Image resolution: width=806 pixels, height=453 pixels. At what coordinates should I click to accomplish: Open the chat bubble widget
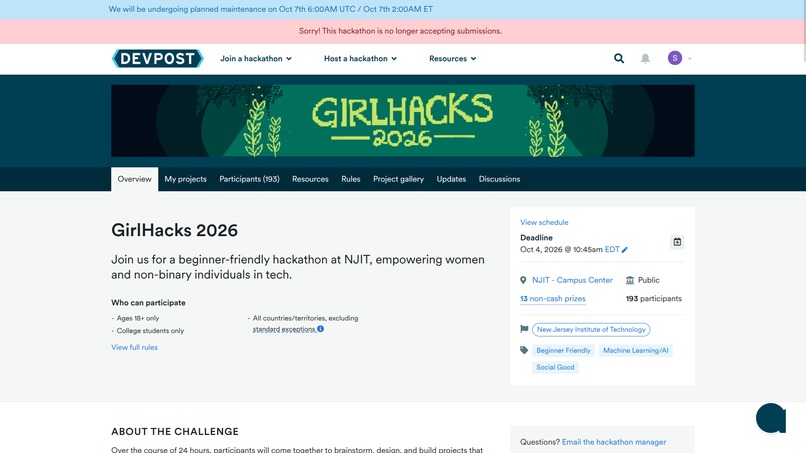pos(771,418)
